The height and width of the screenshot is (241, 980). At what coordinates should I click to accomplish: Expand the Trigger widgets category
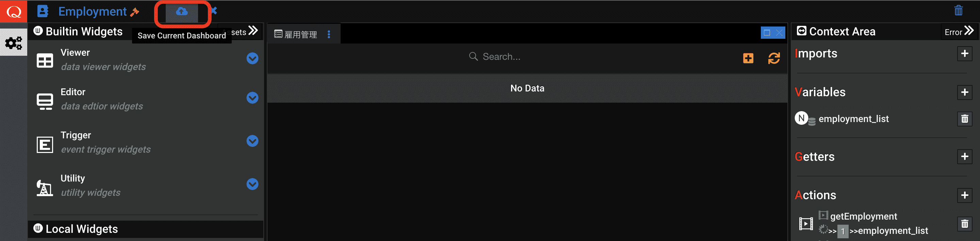252,141
